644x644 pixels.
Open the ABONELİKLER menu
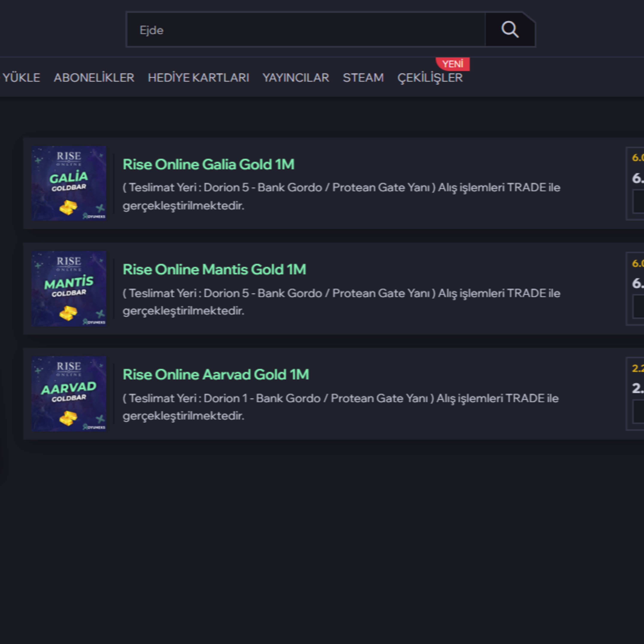pos(94,78)
